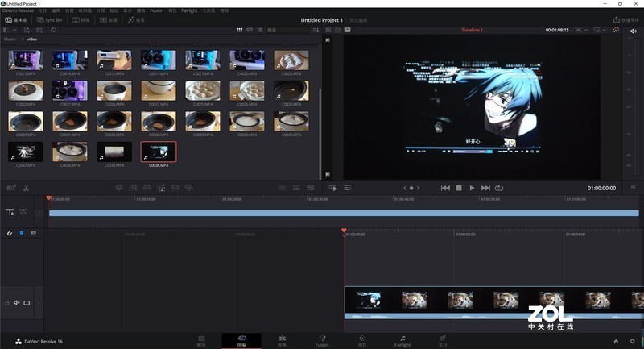The width and height of the screenshot is (644, 349).
Task: Open the Fusion page icon at bottom
Action: click(322, 340)
